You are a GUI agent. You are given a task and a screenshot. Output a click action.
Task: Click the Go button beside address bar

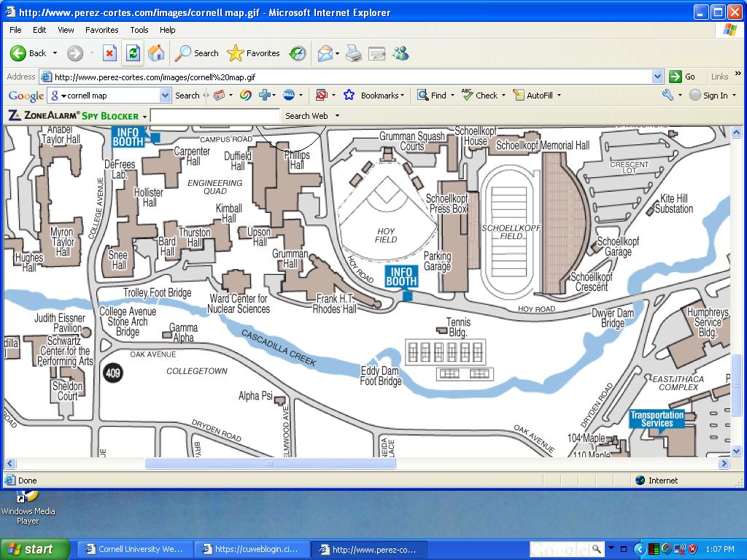[x=683, y=77]
